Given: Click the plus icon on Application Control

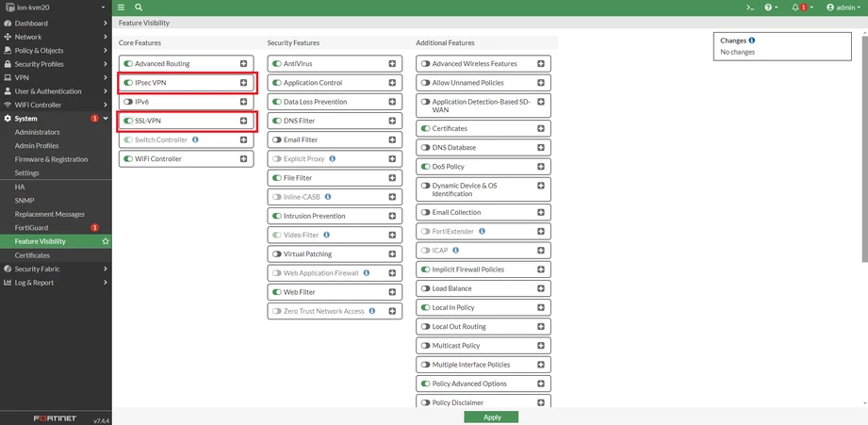Looking at the screenshot, I should click(392, 82).
